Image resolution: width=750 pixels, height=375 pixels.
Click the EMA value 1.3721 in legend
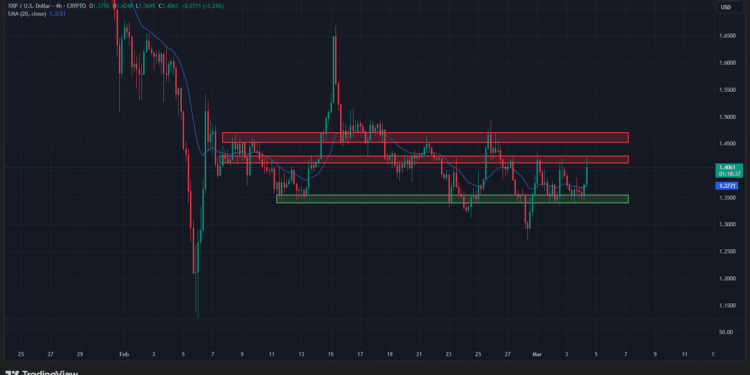tap(57, 14)
